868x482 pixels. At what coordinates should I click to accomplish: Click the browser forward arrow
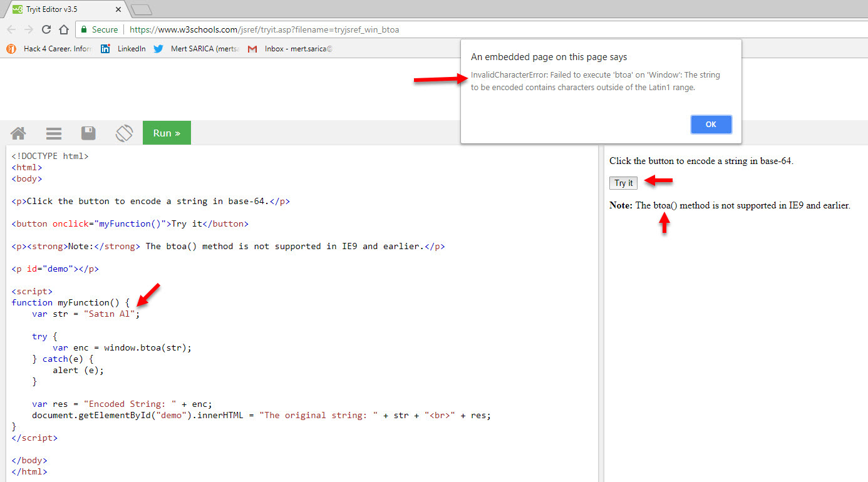tap(29, 29)
